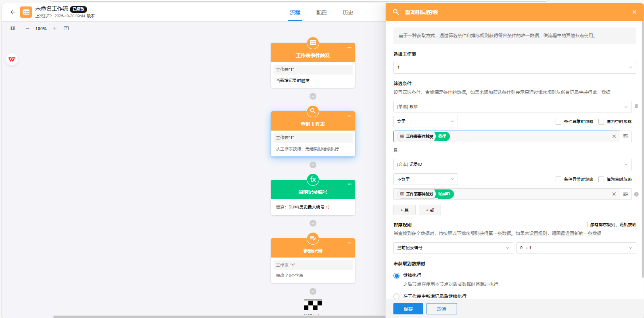This screenshot has height=318, width=644.
Task: Clear the 记录ID value field with X
Action: coord(614,194)
